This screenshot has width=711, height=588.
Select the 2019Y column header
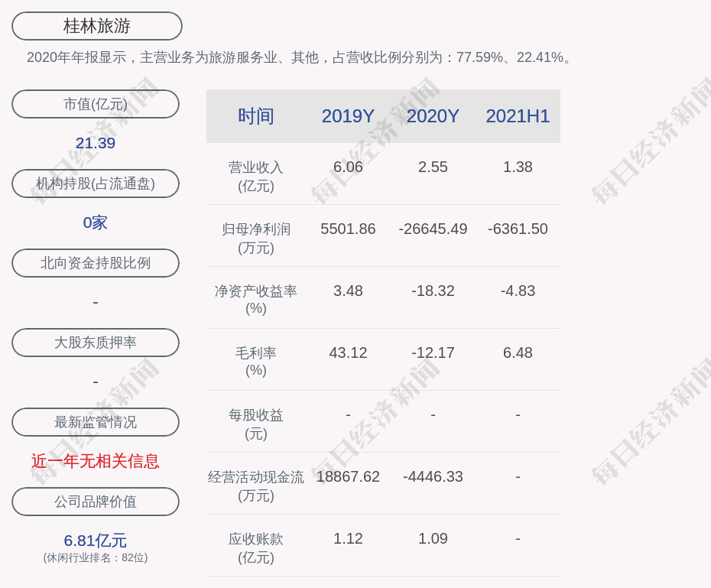pyautogui.click(x=348, y=116)
